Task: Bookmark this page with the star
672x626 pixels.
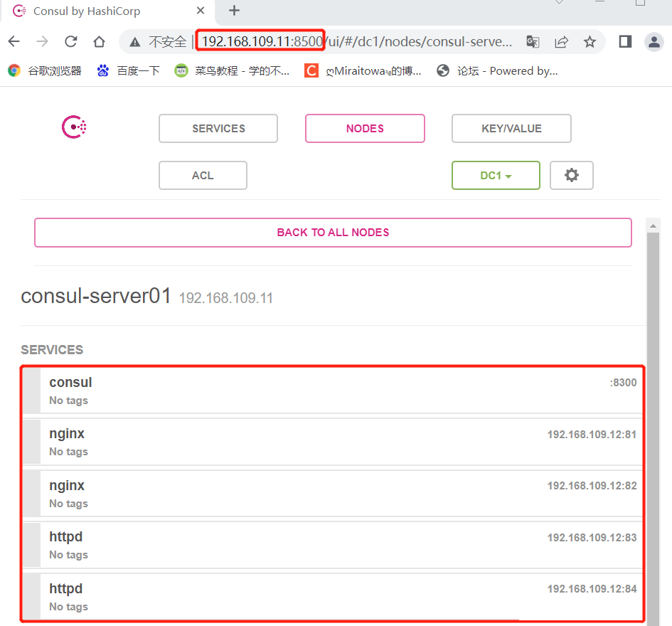Action: click(x=590, y=41)
